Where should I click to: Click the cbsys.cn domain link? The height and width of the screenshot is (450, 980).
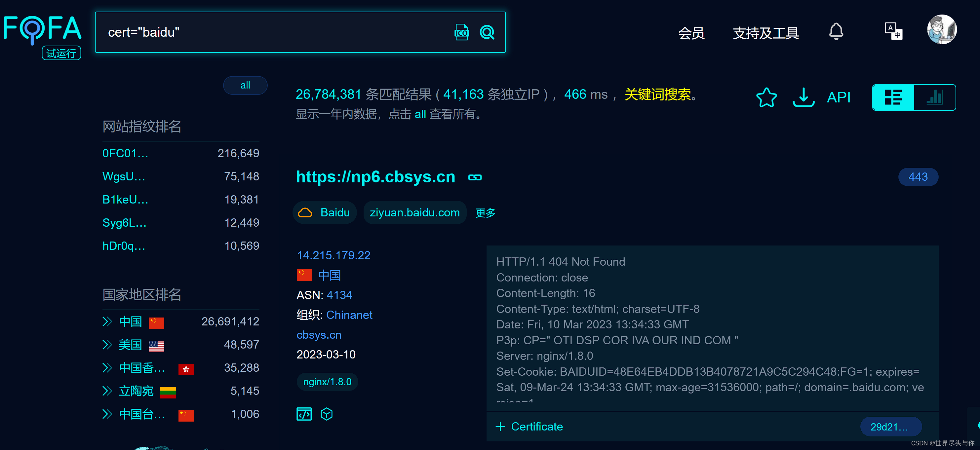point(319,335)
